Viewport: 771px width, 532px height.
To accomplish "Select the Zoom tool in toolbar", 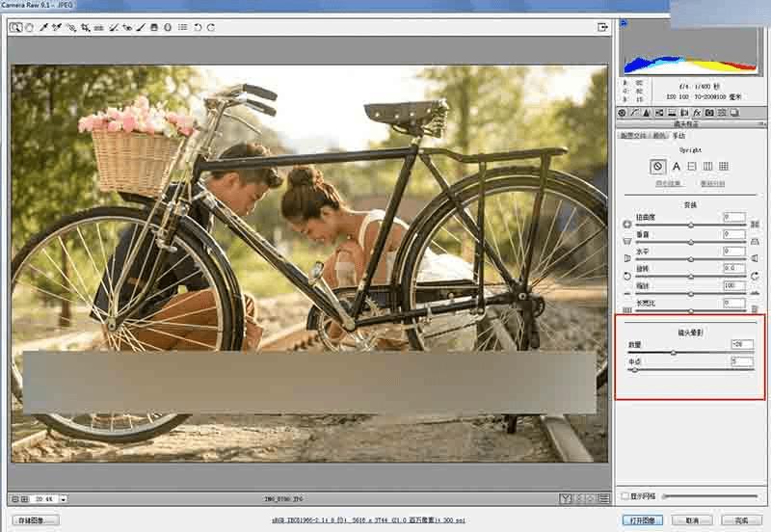I will click(15, 28).
